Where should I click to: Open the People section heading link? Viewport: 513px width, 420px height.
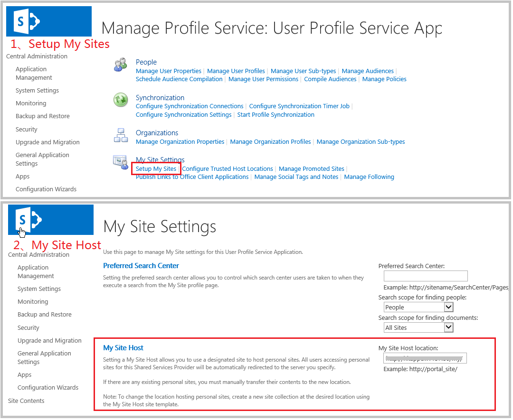click(x=146, y=62)
